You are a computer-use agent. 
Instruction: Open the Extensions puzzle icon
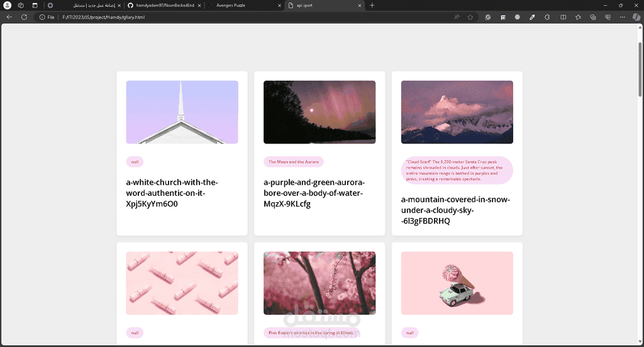coord(547,17)
